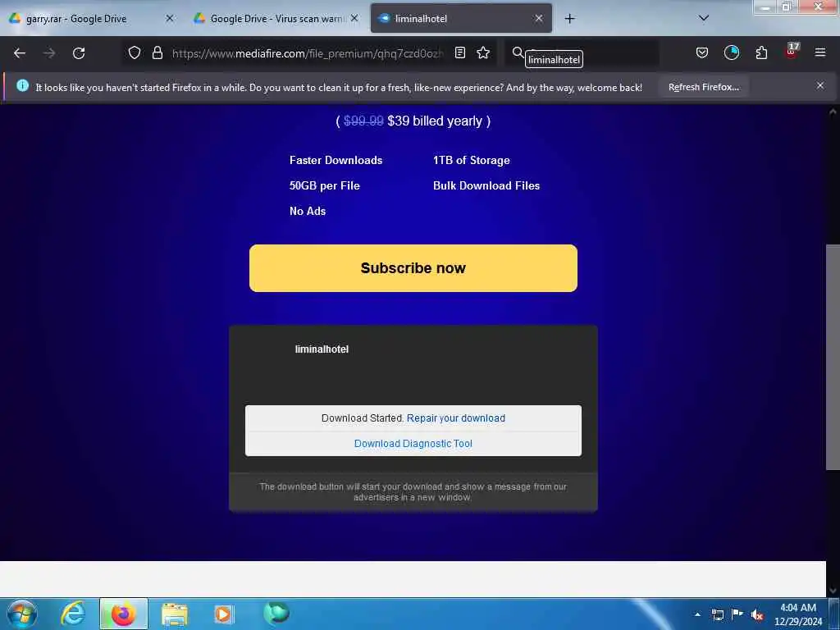This screenshot has width=840, height=630.
Task: Click the page vertical scrollbar thumb
Action: (x=833, y=358)
